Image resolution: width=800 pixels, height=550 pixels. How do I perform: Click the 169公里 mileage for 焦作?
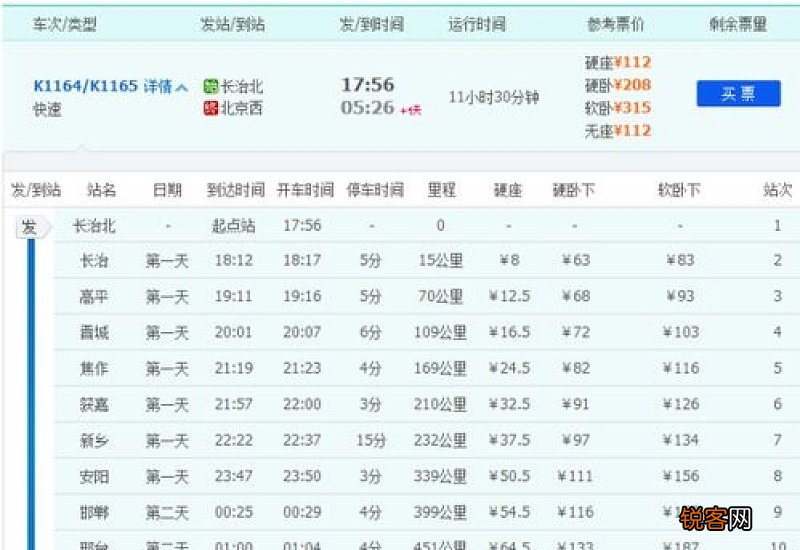coord(440,368)
